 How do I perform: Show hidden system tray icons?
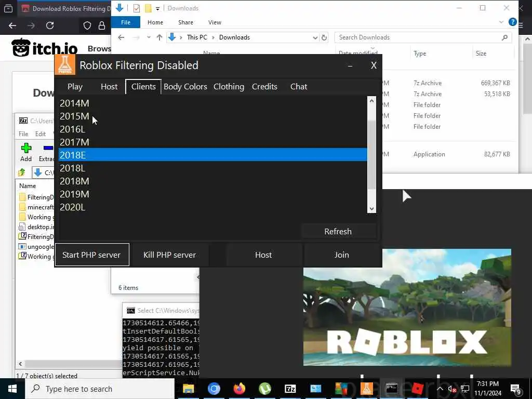(x=440, y=389)
